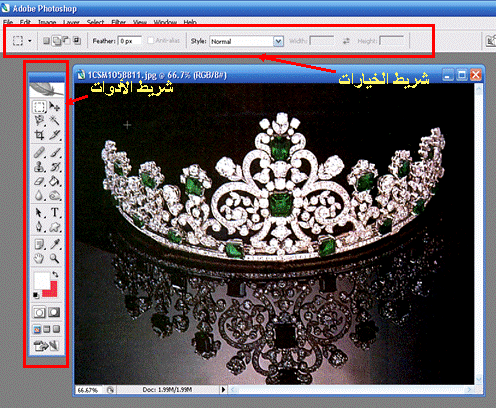Select the Move tool
Image resolution: width=496 pixels, height=408 pixels.
pos(54,107)
